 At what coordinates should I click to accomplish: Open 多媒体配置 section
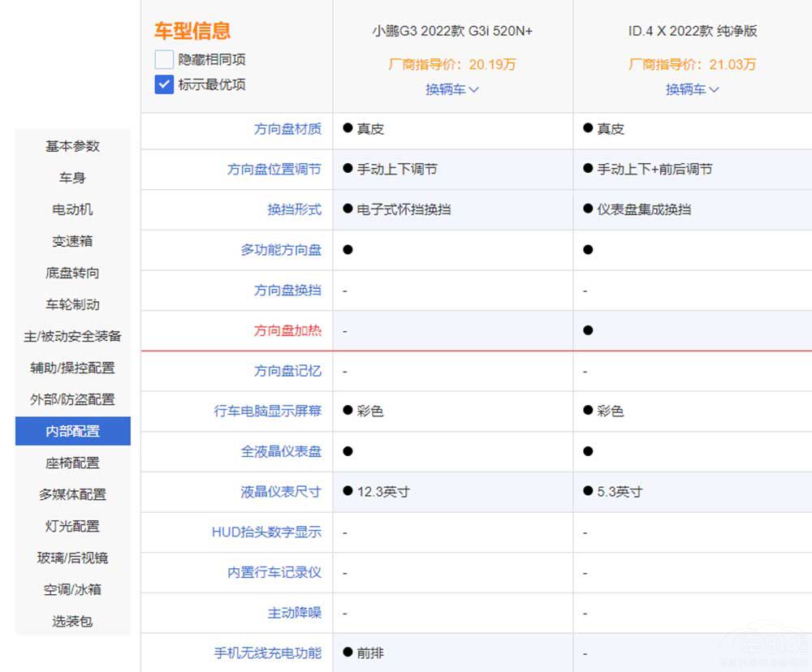click(72, 494)
